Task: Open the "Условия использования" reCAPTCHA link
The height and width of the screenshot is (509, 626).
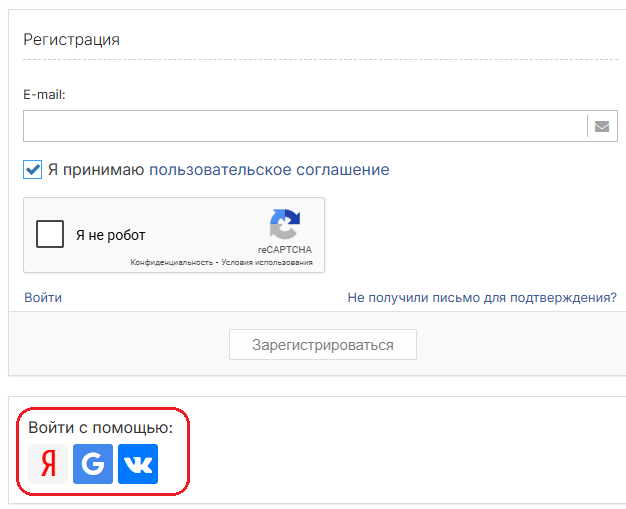Action: pos(267,262)
